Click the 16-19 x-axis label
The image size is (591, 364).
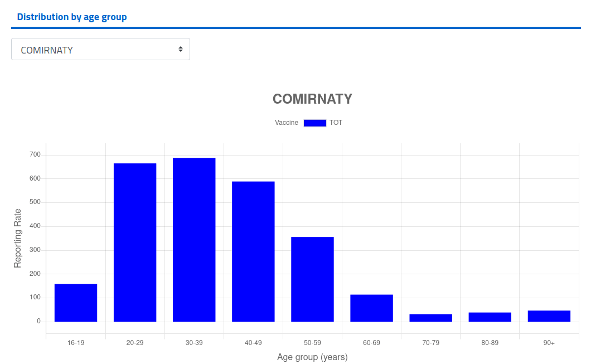pyautogui.click(x=76, y=343)
